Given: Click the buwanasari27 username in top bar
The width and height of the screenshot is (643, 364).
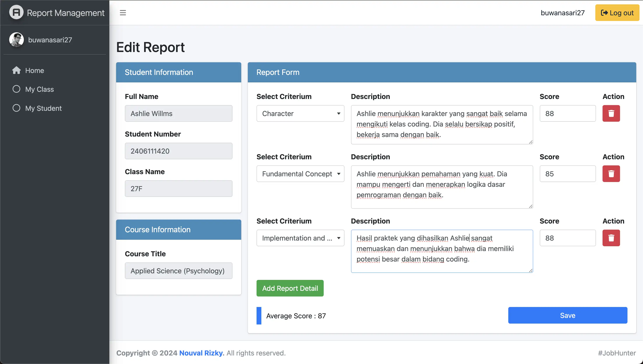Looking at the screenshot, I should [563, 13].
